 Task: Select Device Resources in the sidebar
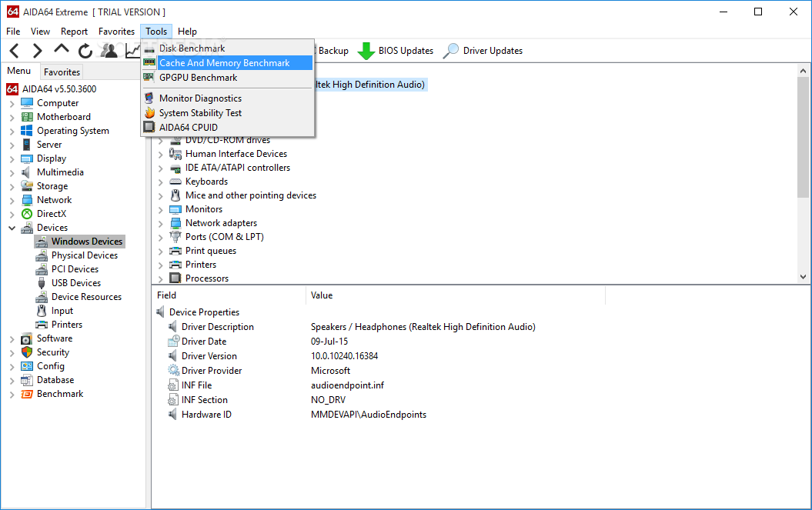(86, 297)
